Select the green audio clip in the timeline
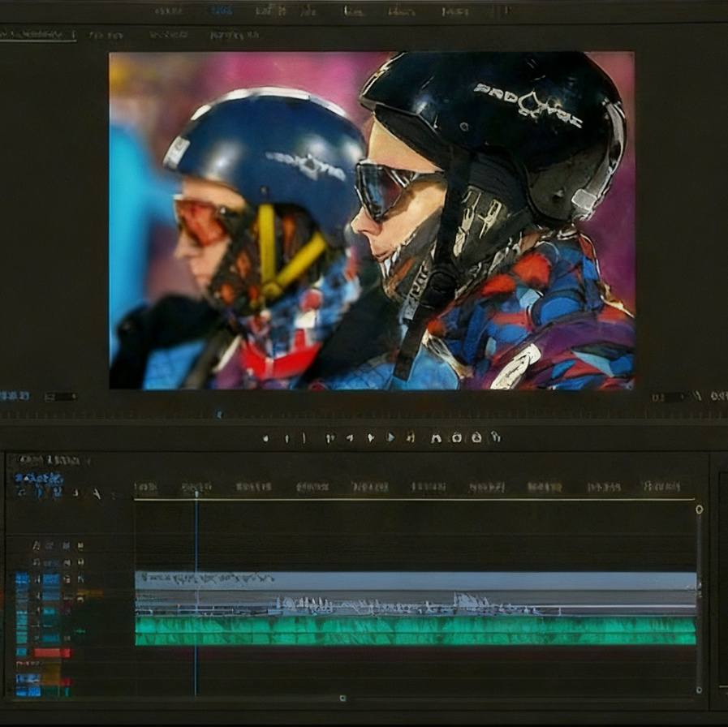 [414, 631]
